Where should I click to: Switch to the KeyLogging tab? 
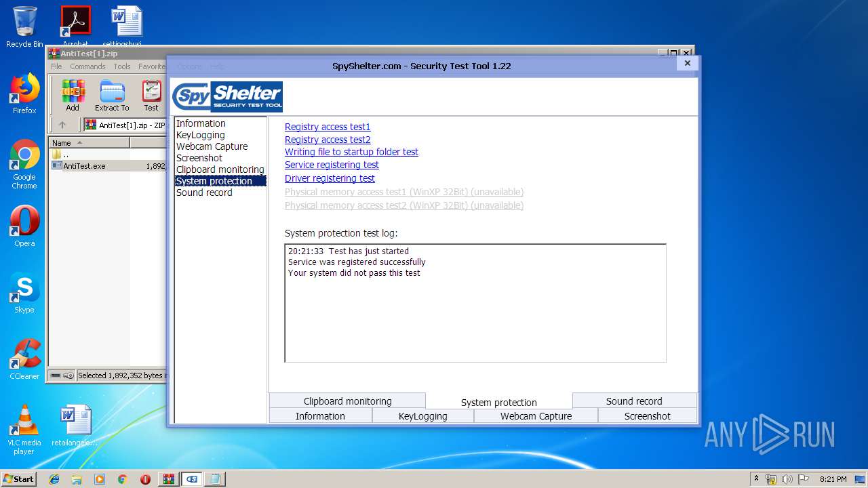coord(422,416)
